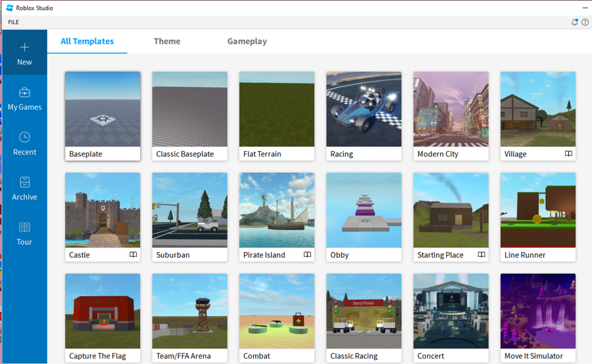Click the tutorial book icon on Pirate Island
This screenshot has height=364, width=592.
(x=307, y=255)
